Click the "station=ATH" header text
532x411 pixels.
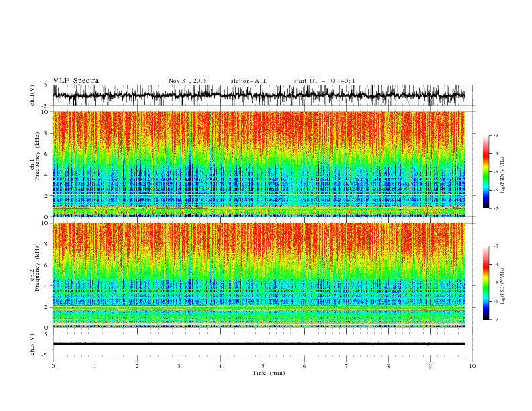(x=249, y=81)
